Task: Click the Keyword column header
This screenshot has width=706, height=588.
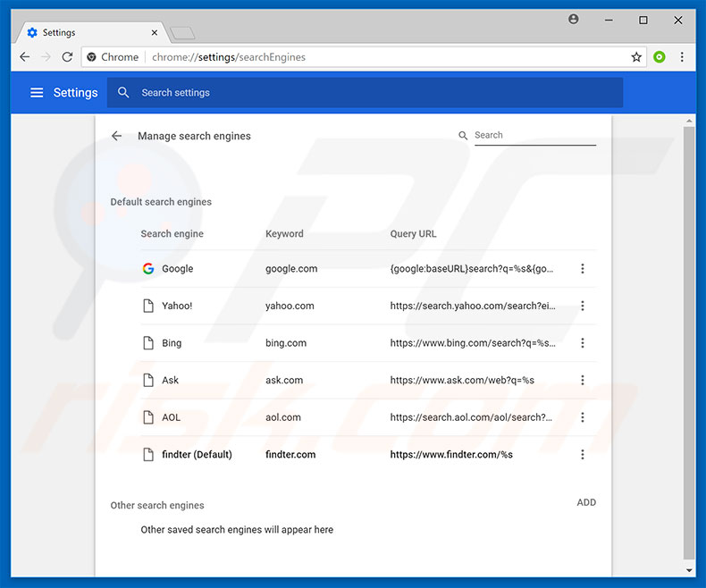Action: click(x=284, y=233)
